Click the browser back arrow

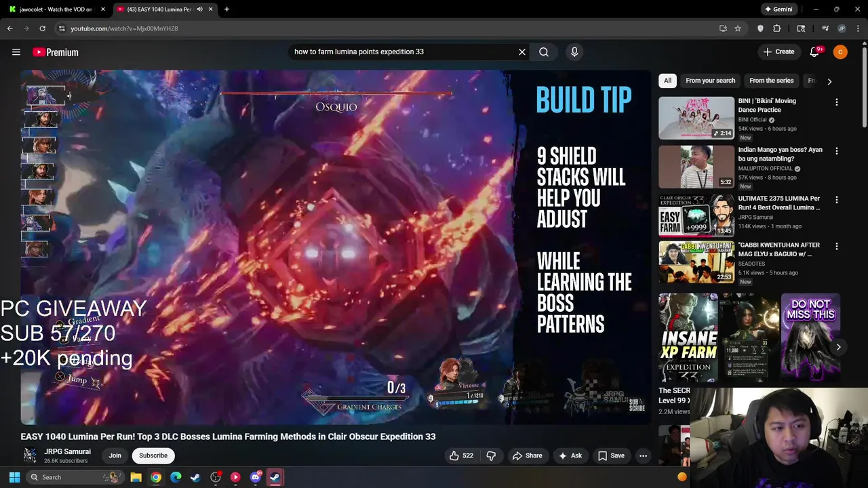[9, 28]
